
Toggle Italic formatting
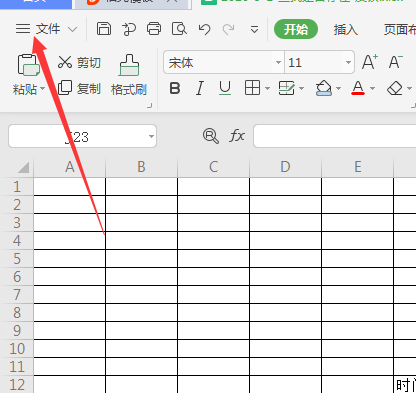pos(200,89)
